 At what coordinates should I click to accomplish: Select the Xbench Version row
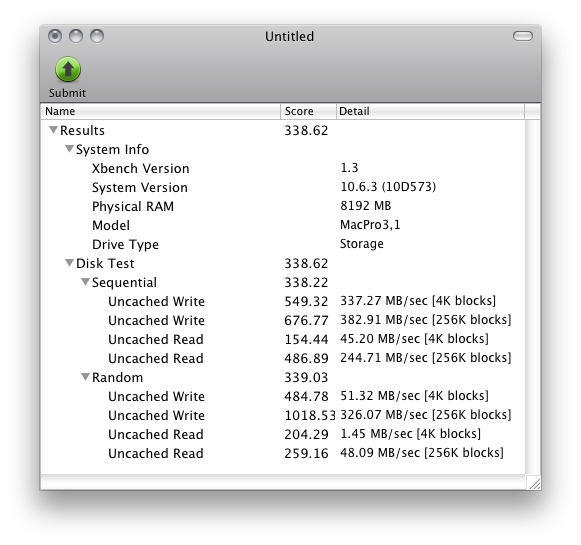click(x=283, y=168)
